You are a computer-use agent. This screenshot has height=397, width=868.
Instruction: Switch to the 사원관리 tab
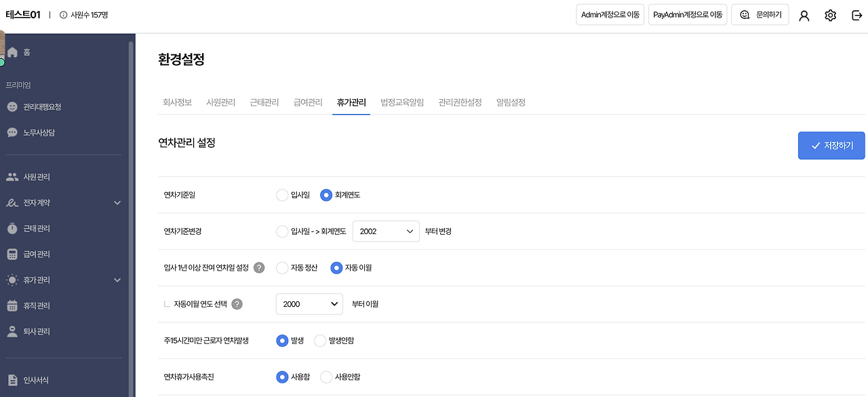click(x=221, y=102)
